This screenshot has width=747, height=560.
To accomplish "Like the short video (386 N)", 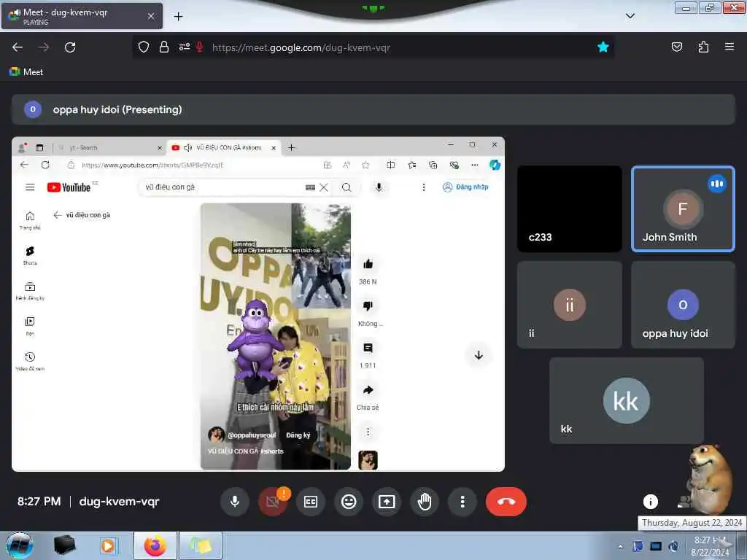I will (368, 264).
